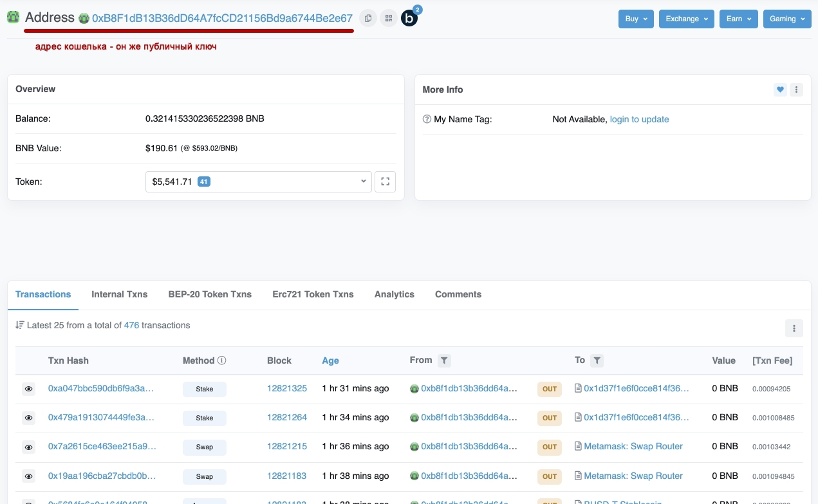
Task: Open the BEP-20 Token Txns tab
Action: coord(210,294)
